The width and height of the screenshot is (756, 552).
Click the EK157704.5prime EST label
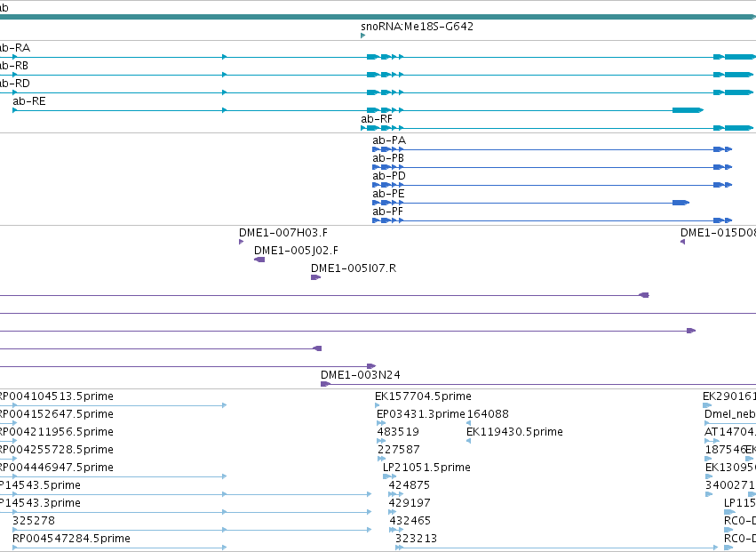424,396
